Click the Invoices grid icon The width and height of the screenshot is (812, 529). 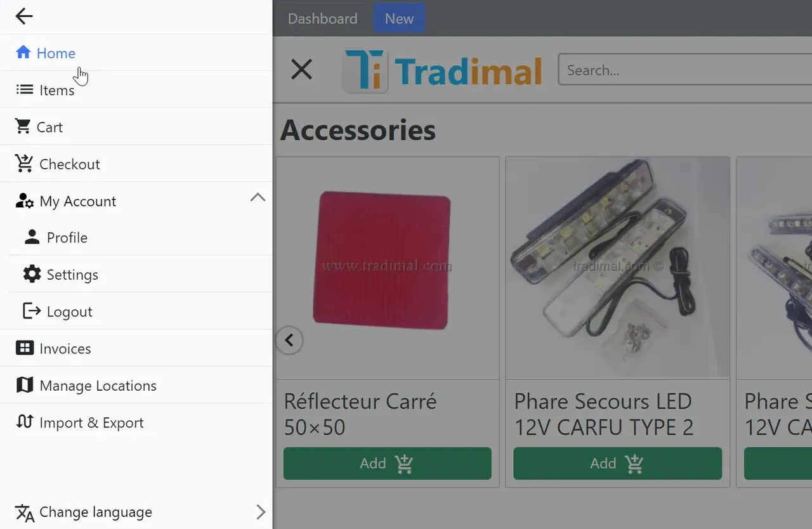tap(24, 348)
